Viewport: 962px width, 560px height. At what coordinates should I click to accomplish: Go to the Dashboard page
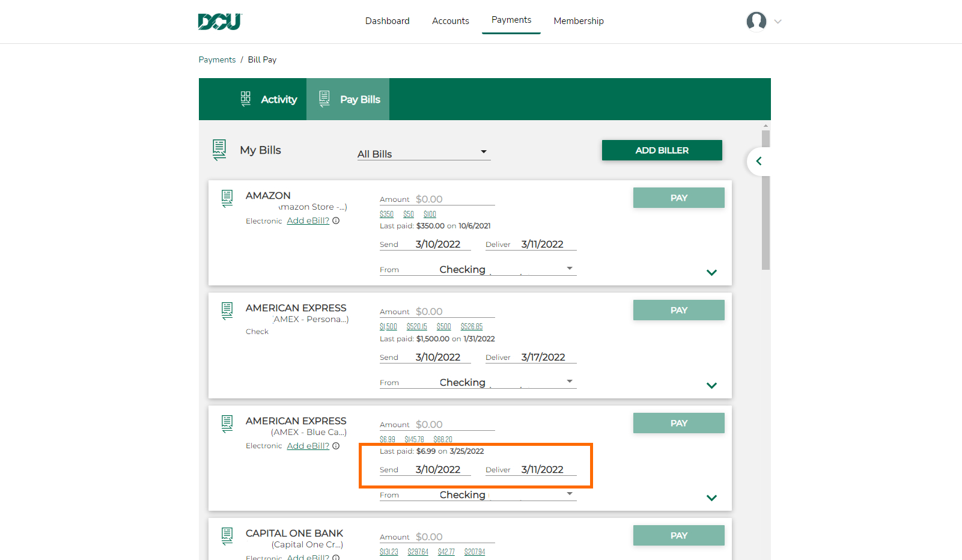click(387, 21)
